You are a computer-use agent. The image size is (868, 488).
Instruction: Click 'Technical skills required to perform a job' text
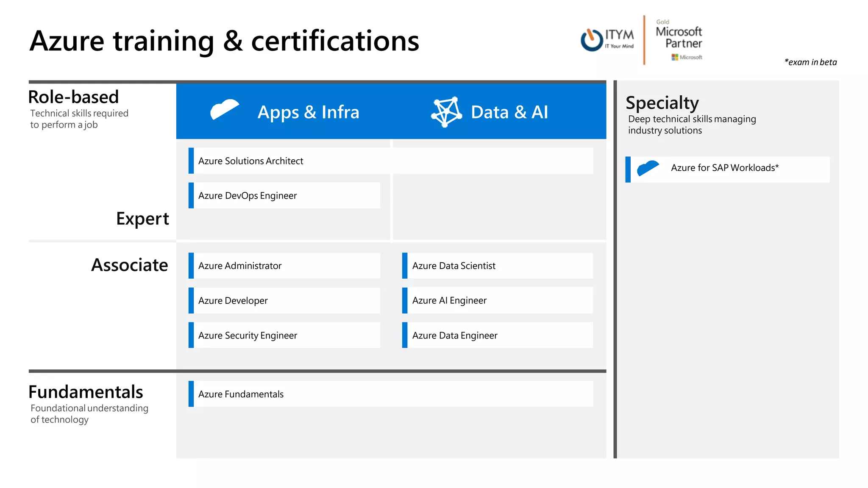(x=79, y=119)
